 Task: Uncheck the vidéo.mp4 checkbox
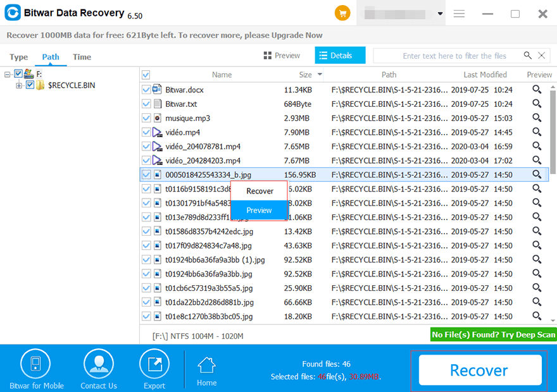point(146,132)
